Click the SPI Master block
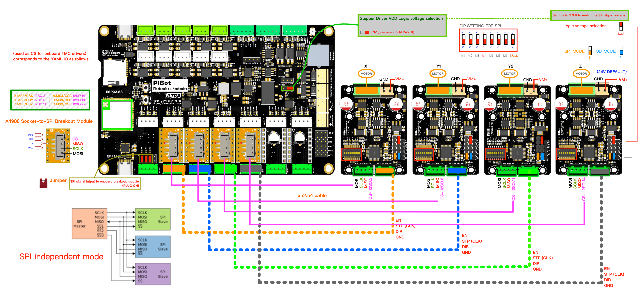 [x=90, y=224]
